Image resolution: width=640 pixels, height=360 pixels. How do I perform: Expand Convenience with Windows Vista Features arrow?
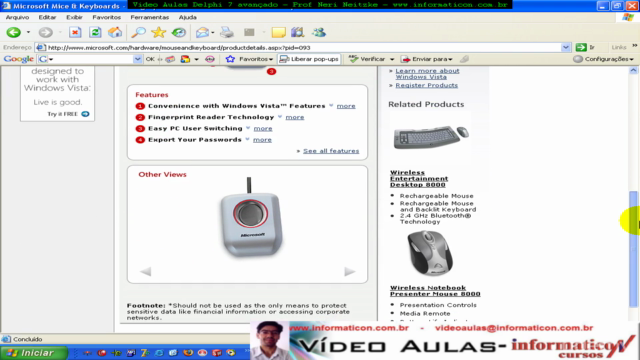click(331, 105)
